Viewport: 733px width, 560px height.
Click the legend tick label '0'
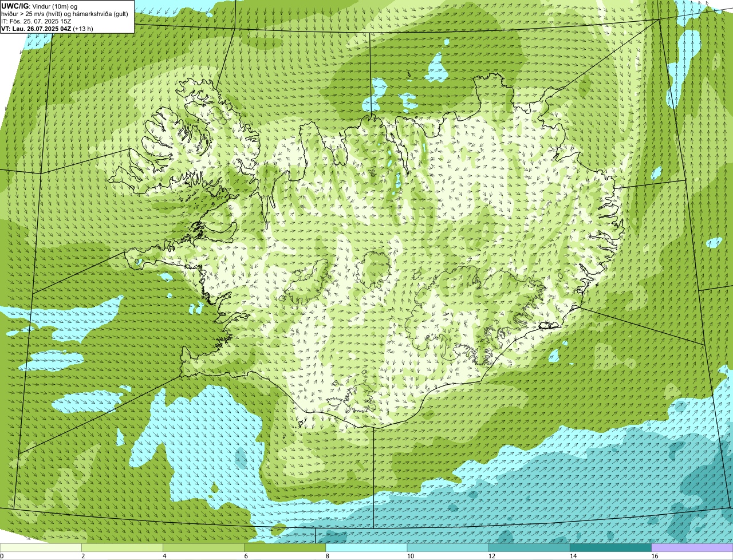[x=2, y=556]
